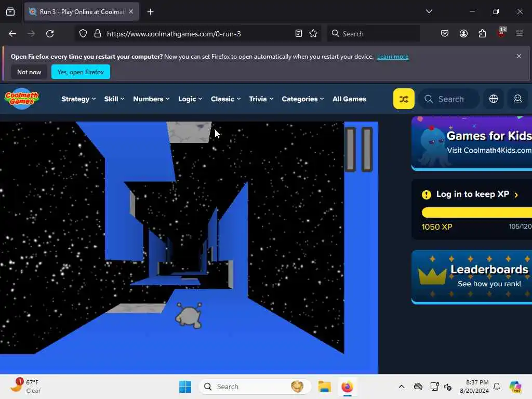The width and height of the screenshot is (532, 399).
Task: Click the Firefox taskbar icon
Action: tap(347, 387)
